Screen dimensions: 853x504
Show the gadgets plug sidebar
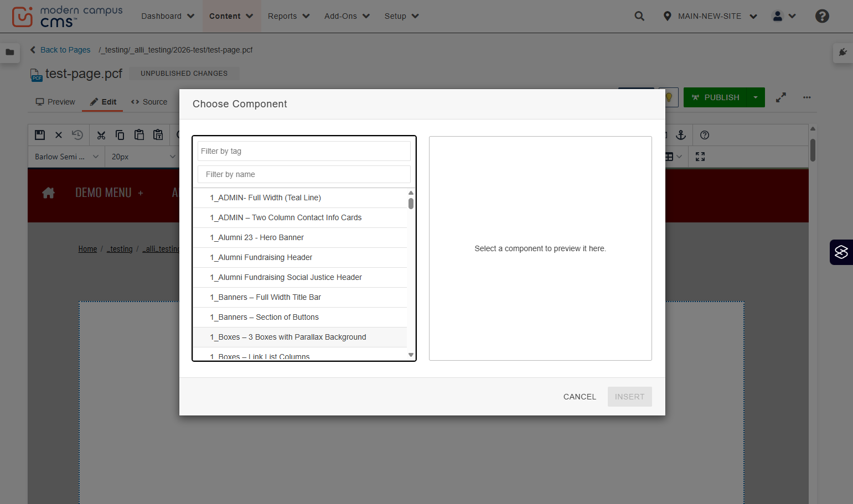tap(842, 53)
